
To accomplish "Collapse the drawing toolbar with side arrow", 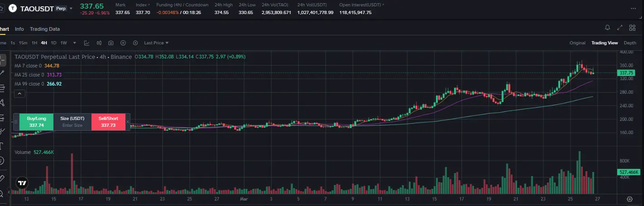I will pyautogui.click(x=9, y=192).
